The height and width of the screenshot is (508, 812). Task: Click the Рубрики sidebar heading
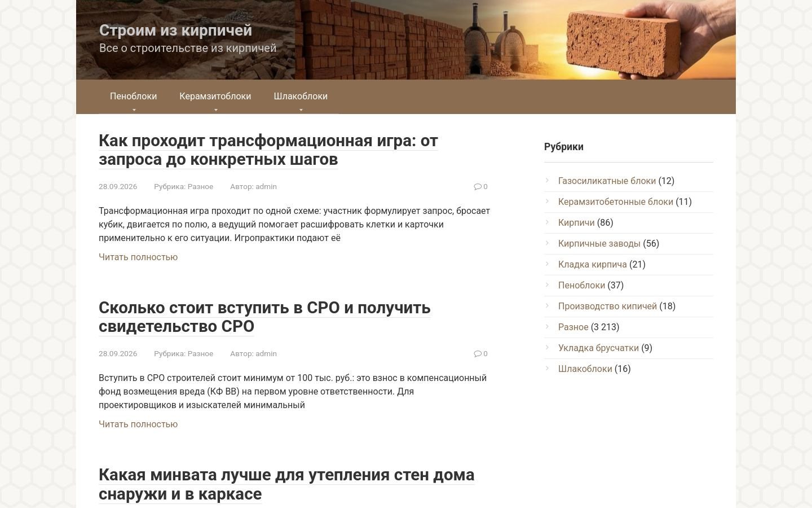point(564,147)
